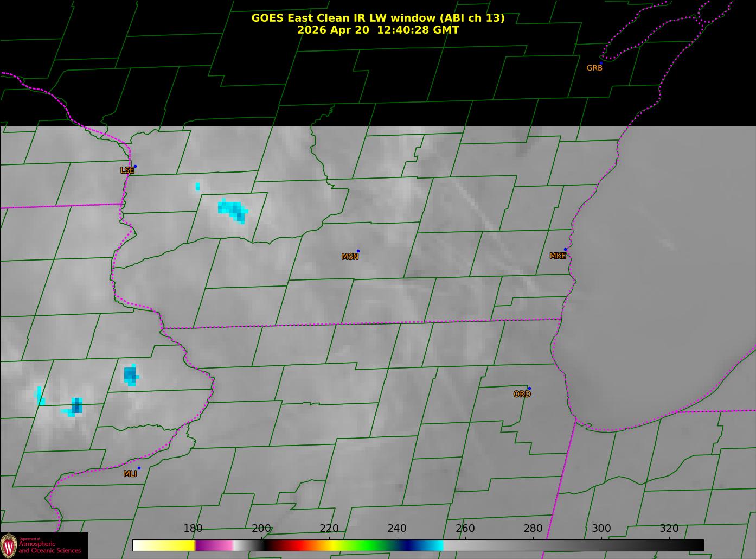Click the University of Wisconsin crest logo
The height and width of the screenshot is (559, 756).
coord(9,545)
